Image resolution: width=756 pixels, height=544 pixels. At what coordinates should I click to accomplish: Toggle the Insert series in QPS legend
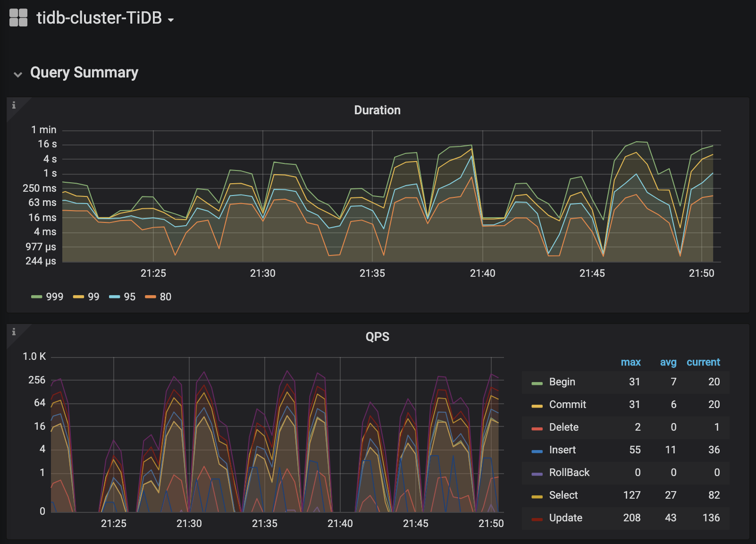[x=563, y=450]
